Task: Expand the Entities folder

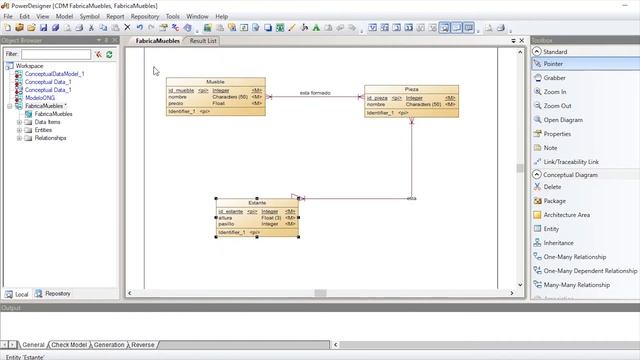Action: pyautogui.click(x=19, y=130)
